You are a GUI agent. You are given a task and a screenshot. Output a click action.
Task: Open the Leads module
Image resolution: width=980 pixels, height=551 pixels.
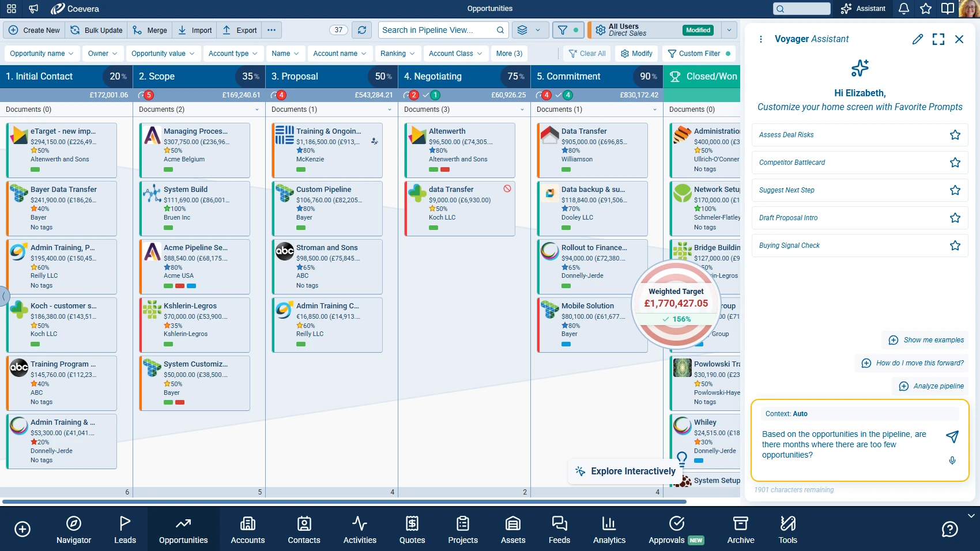tap(125, 529)
